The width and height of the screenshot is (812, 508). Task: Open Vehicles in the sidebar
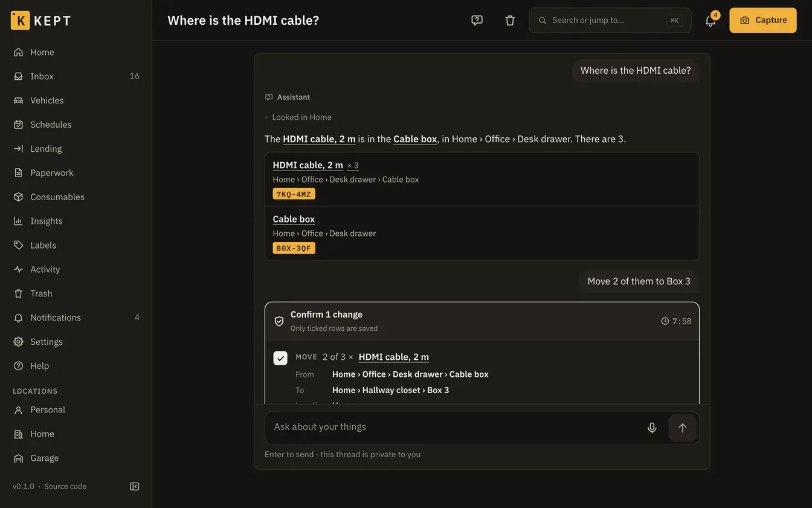point(76,100)
